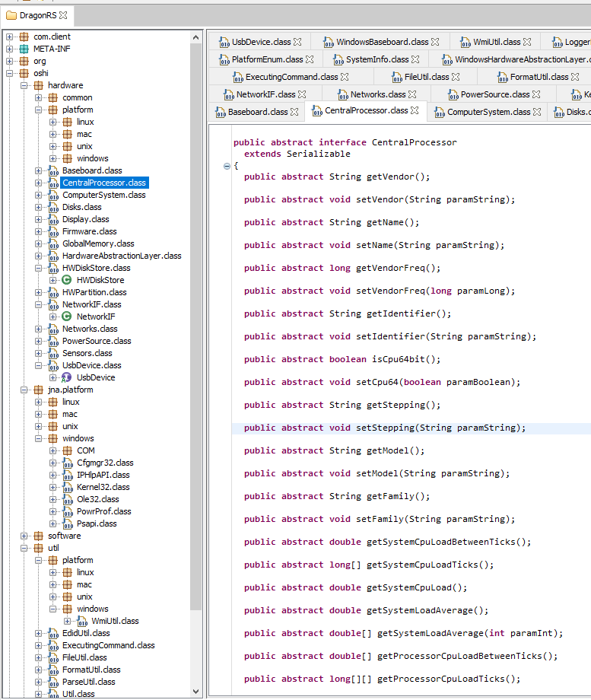This screenshot has width=591, height=700.
Task: Select IPHlpAPI.class in the tree
Action: [103, 475]
